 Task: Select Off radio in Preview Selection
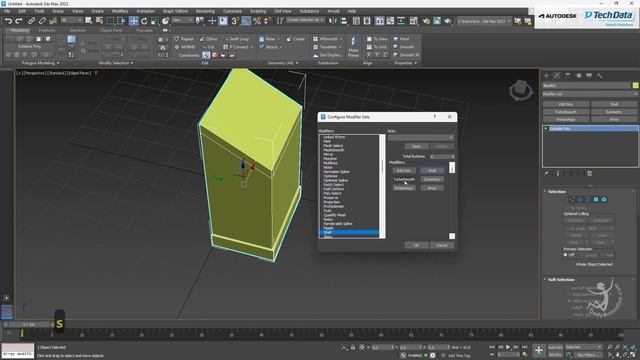566,255
